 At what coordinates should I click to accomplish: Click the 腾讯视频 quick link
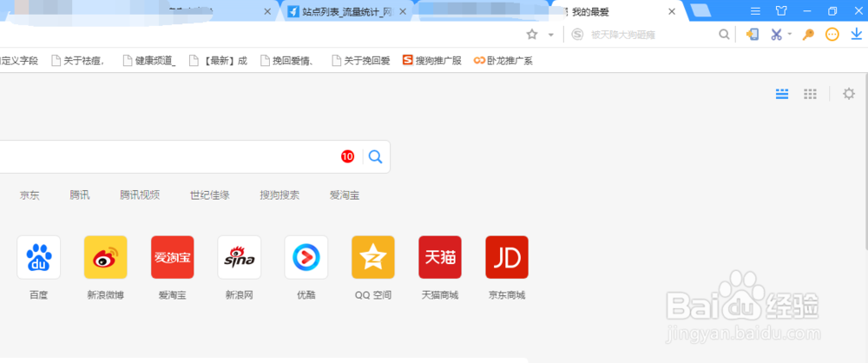pos(140,195)
